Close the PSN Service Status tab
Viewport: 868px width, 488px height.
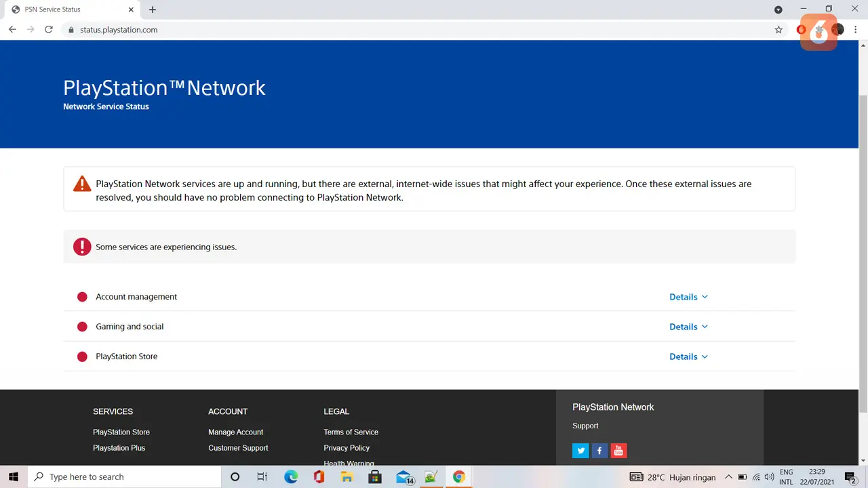pos(131,9)
